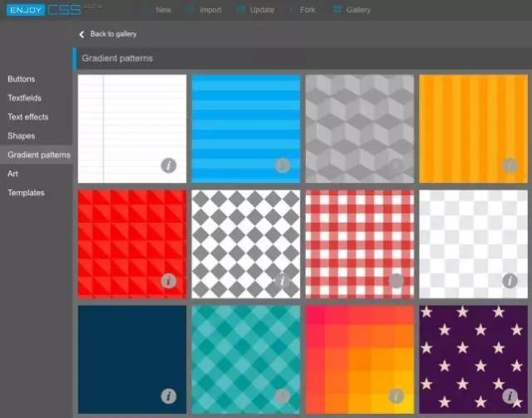Go to Shapes category
Viewport: 532px width, 418px height.
[22, 135]
